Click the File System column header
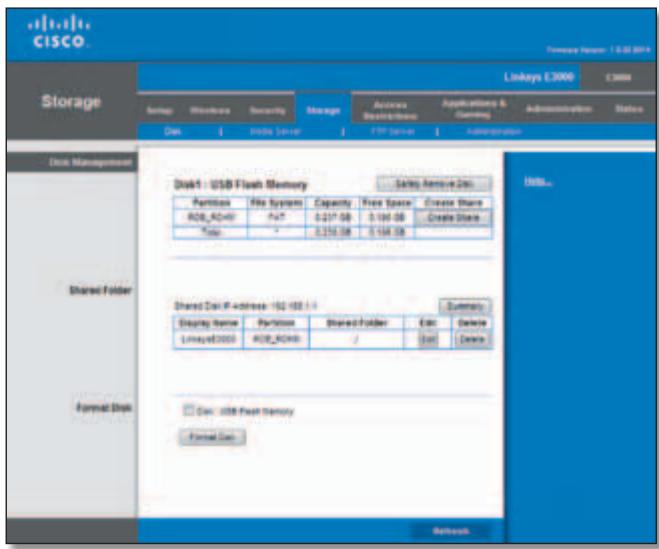The height and width of the screenshot is (549, 659). point(276,203)
